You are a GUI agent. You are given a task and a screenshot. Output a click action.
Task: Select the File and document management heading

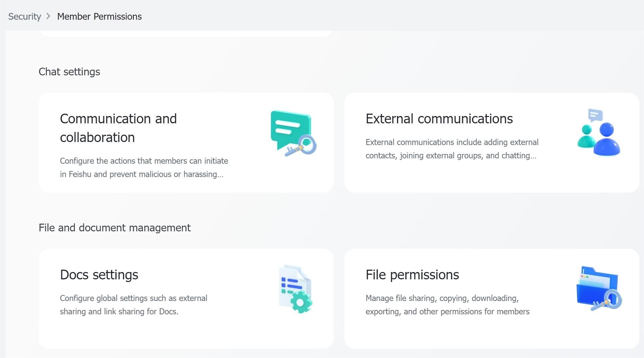(114, 228)
